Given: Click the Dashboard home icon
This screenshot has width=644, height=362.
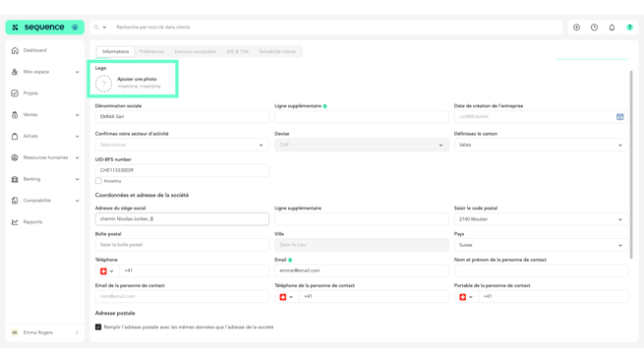Looking at the screenshot, I should click(x=15, y=50).
